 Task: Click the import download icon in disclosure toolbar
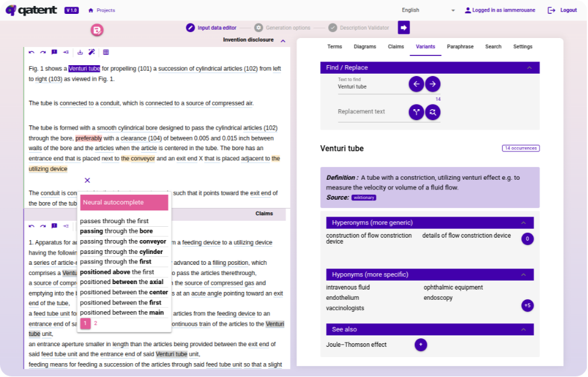click(x=80, y=52)
